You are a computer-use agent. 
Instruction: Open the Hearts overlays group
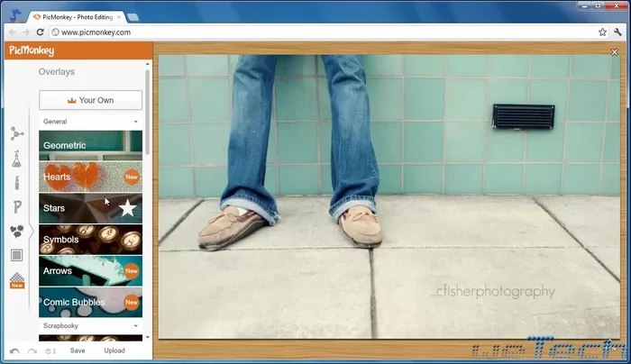point(90,177)
